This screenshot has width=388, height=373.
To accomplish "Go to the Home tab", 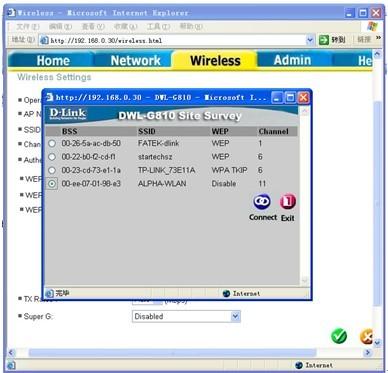I will [x=53, y=60].
